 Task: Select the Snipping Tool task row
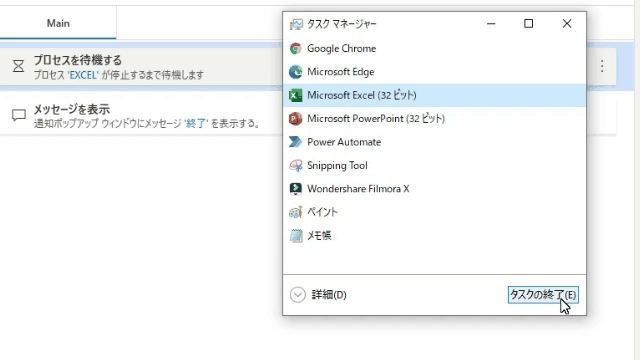click(x=434, y=165)
